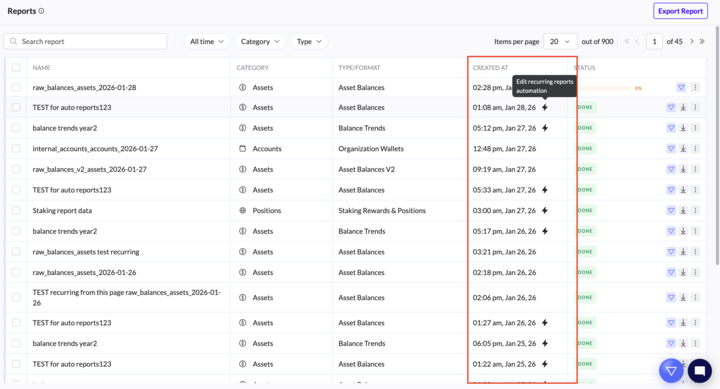Viewport: 720px width, 389px height.
Task: Open three-dot menu for raw_balances_assets_2026-01-26
Action: coord(695,272)
